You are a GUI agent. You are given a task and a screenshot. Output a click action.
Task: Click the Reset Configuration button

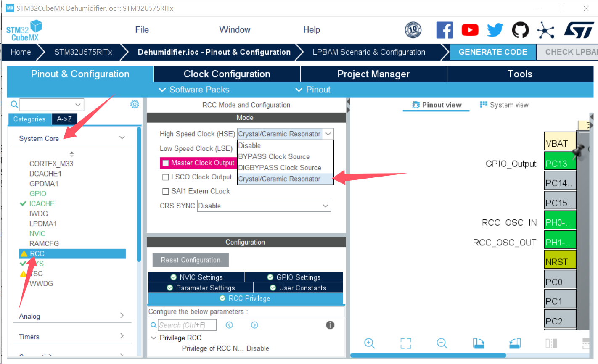tap(191, 260)
